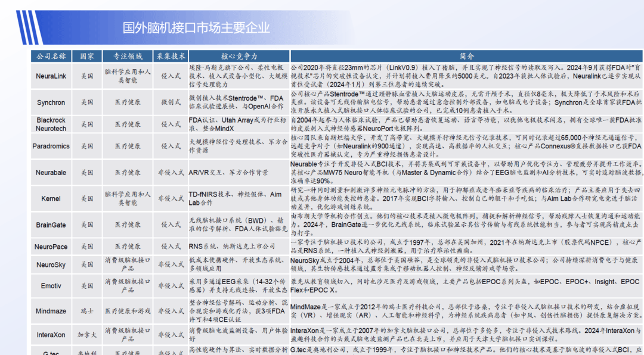
Task: Click the Emotiv company name cell
Action: [x=51, y=286]
